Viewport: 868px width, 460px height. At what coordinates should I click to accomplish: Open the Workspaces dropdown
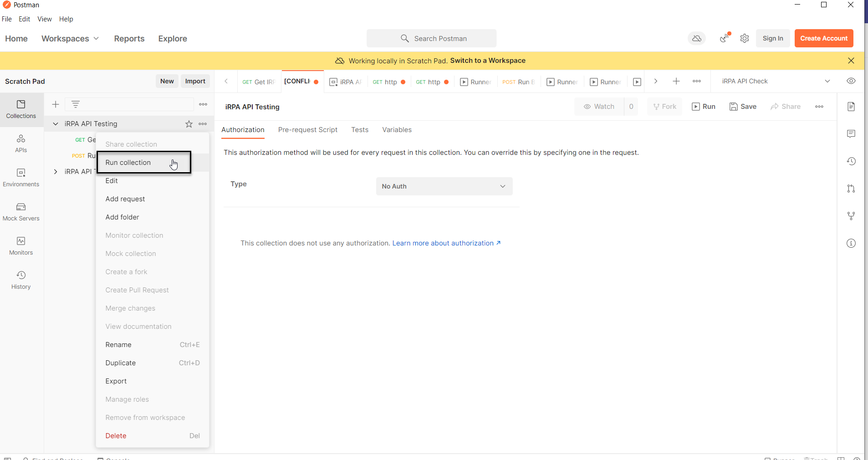tap(70, 39)
